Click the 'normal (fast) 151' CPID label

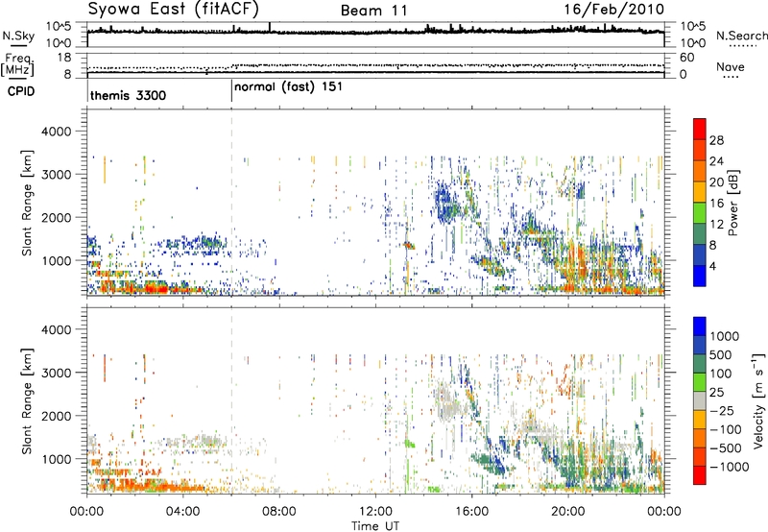(289, 87)
